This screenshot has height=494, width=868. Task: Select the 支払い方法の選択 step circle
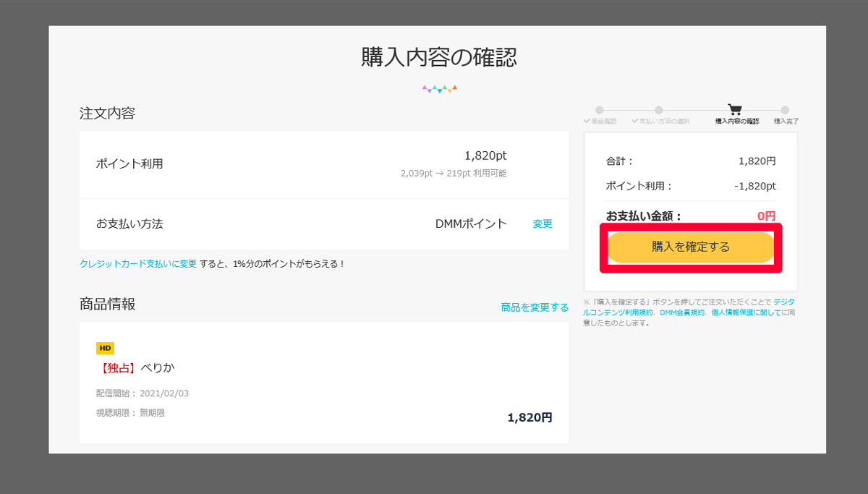[x=659, y=110]
